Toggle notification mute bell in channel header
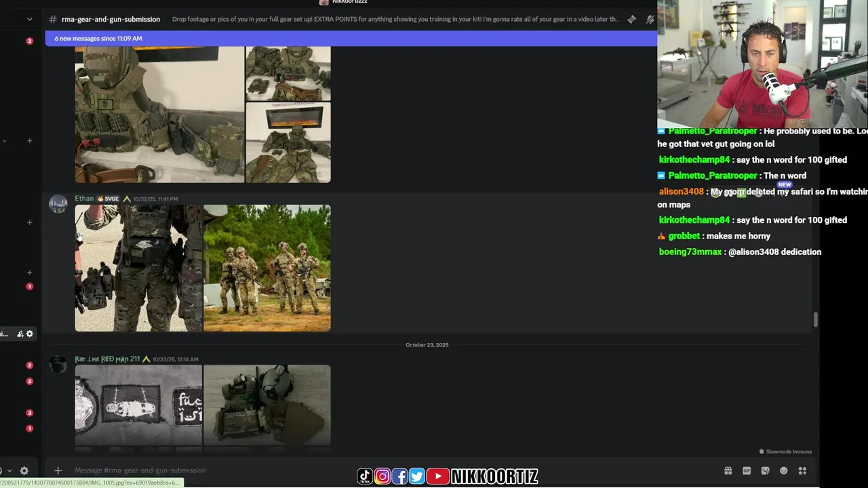The height and width of the screenshot is (488, 868). tap(650, 19)
